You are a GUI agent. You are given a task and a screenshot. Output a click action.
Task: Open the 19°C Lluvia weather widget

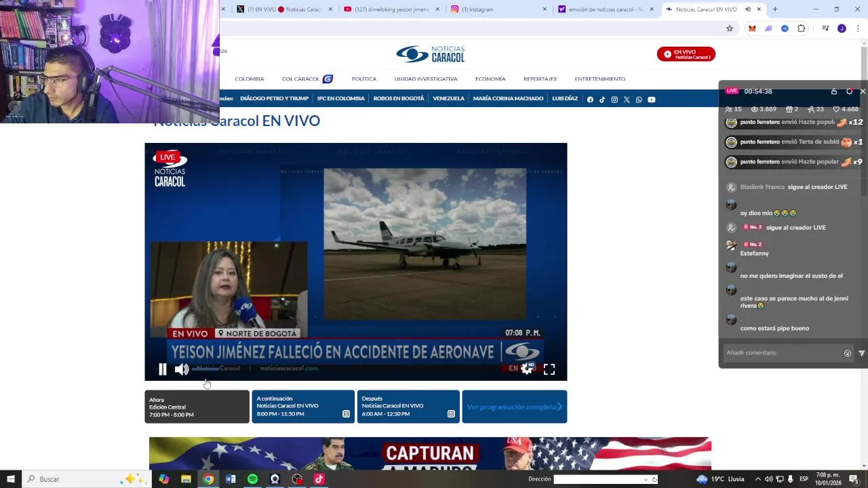tap(720, 479)
